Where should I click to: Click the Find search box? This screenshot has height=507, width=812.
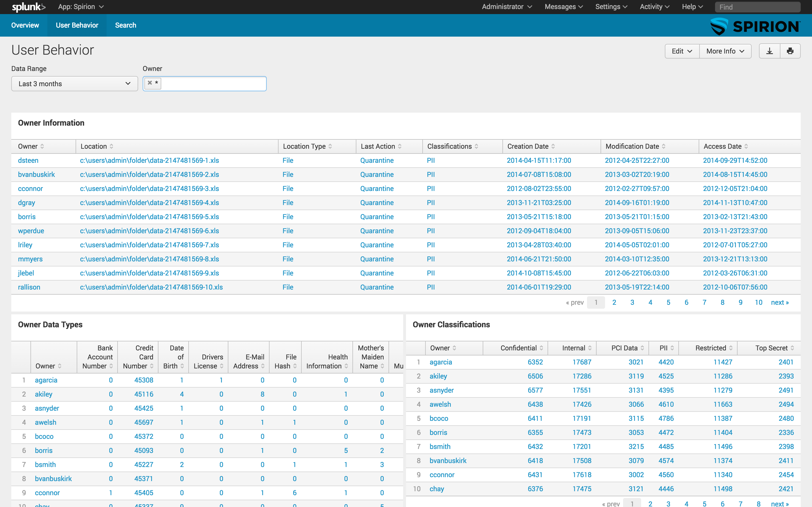(757, 7)
